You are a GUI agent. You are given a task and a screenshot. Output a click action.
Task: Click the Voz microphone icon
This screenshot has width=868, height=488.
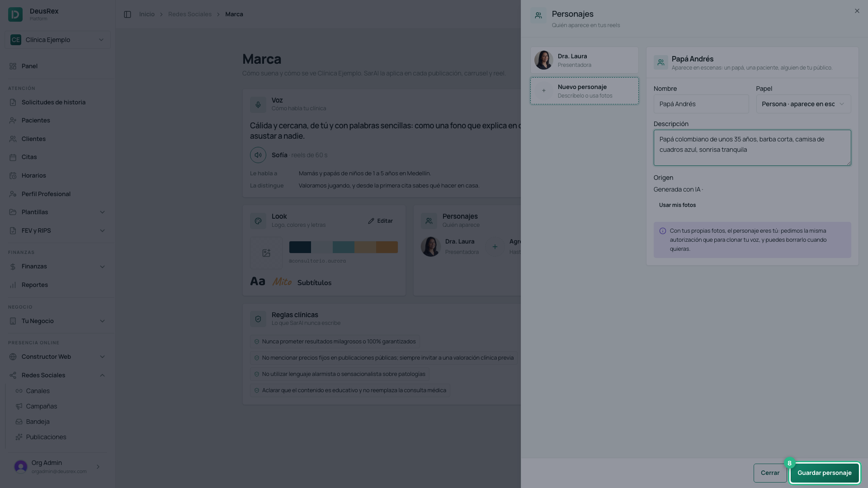point(258,104)
